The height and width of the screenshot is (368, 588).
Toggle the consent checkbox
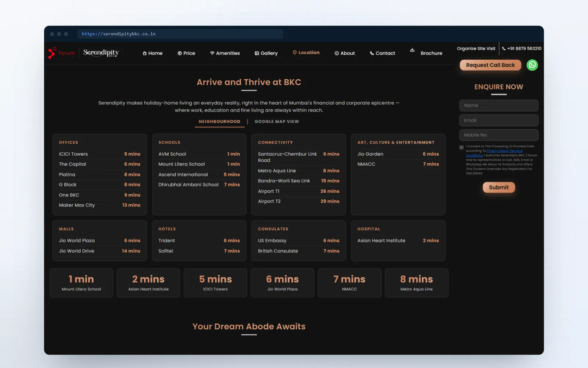pyautogui.click(x=462, y=147)
